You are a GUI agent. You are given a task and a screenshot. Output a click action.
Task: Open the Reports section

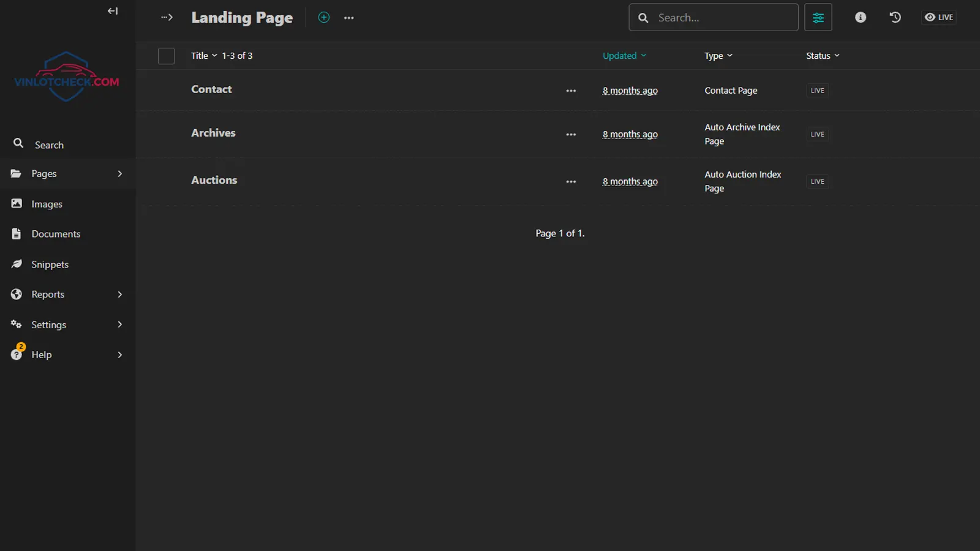coord(48,294)
